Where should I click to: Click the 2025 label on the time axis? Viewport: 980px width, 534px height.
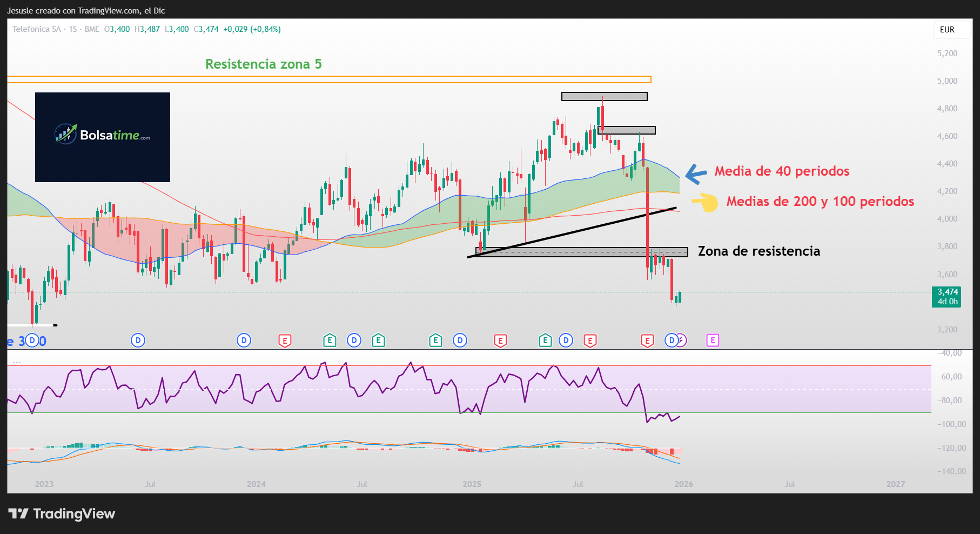pos(473,484)
